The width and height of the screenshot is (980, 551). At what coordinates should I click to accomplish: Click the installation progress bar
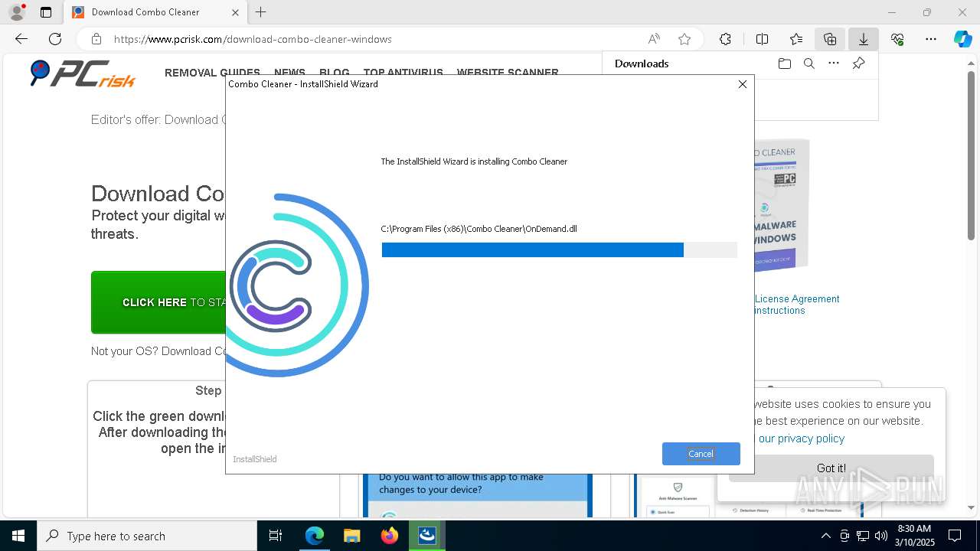(559, 250)
